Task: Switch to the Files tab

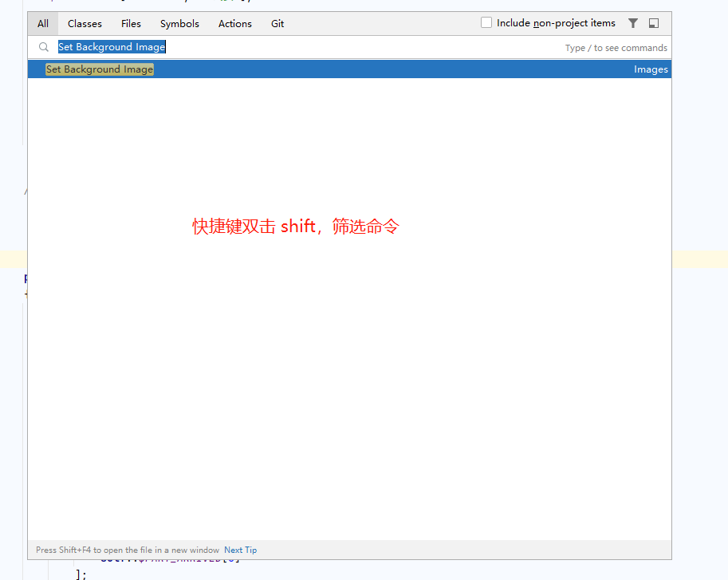Action: (131, 23)
